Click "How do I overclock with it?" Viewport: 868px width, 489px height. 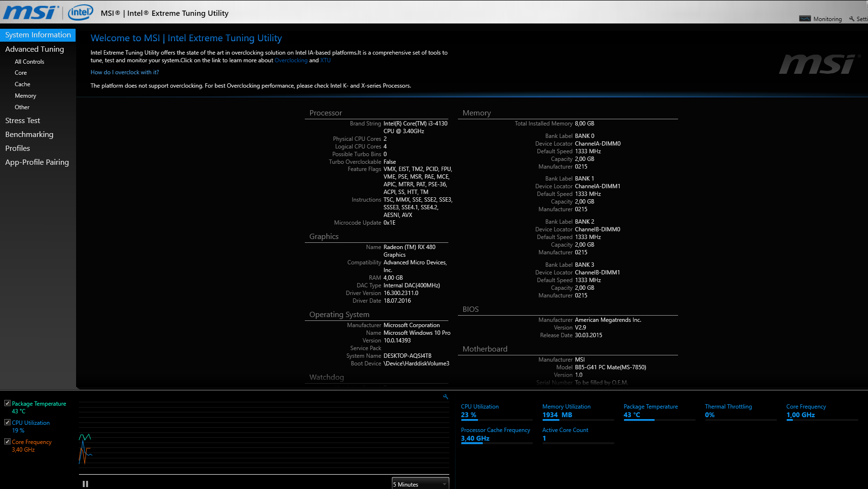(125, 72)
